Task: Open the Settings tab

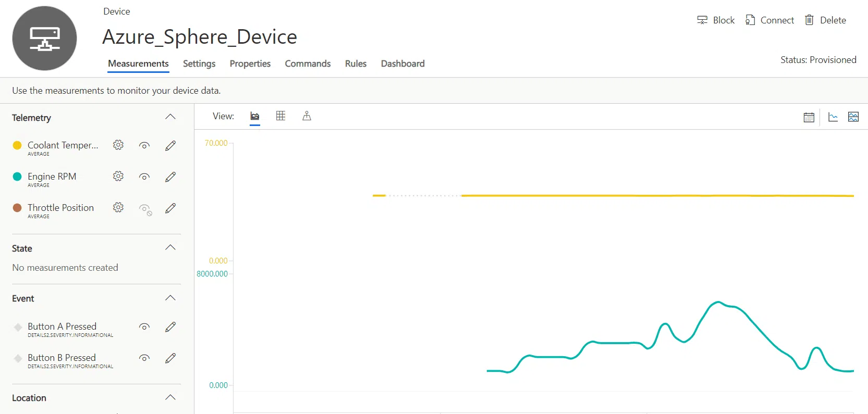Action: (x=199, y=64)
